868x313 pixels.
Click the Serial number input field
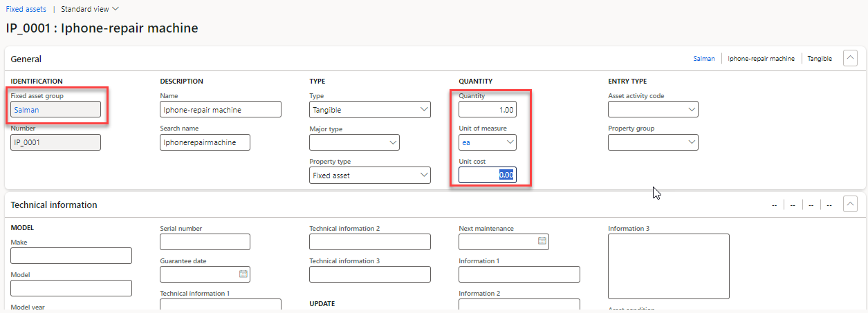click(x=205, y=242)
